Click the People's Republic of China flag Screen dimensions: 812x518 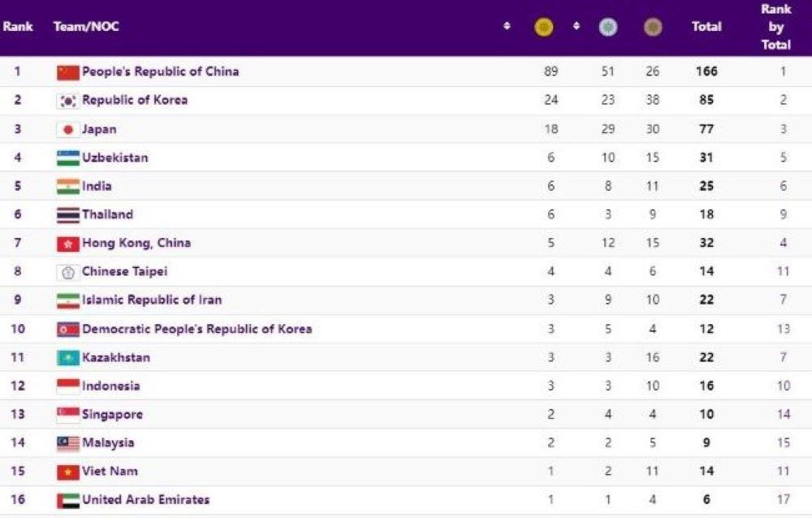point(68,72)
